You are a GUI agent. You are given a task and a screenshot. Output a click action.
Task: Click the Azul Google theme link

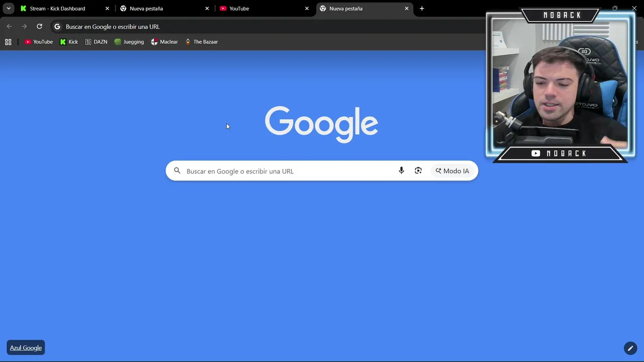(26, 348)
